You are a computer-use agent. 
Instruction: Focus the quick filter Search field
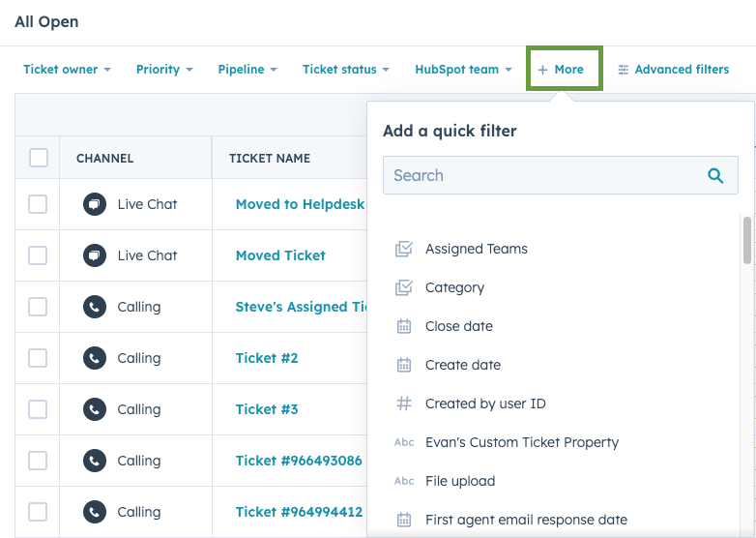tap(561, 175)
